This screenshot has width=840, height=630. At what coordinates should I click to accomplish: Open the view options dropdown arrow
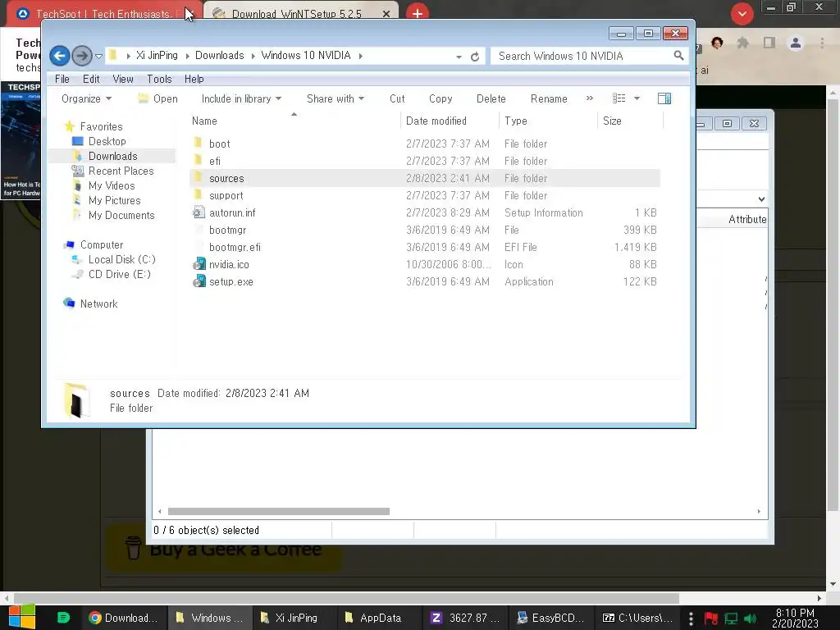coord(637,98)
